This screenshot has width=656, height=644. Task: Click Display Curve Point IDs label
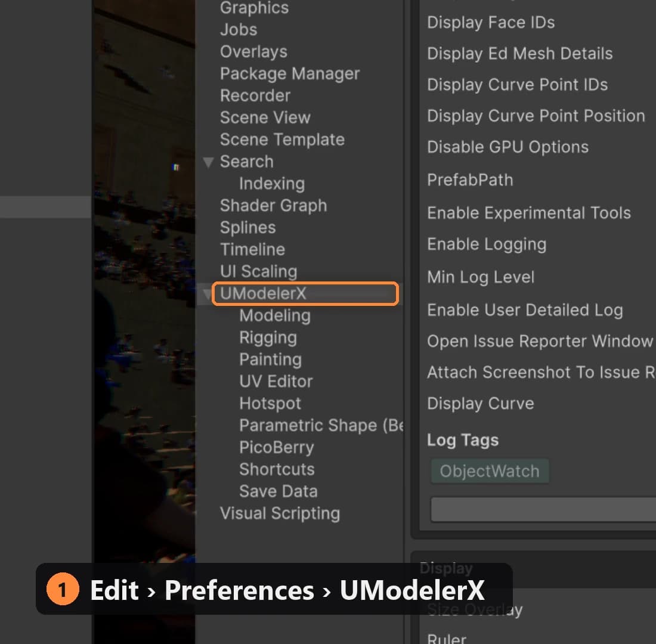pyautogui.click(x=517, y=85)
